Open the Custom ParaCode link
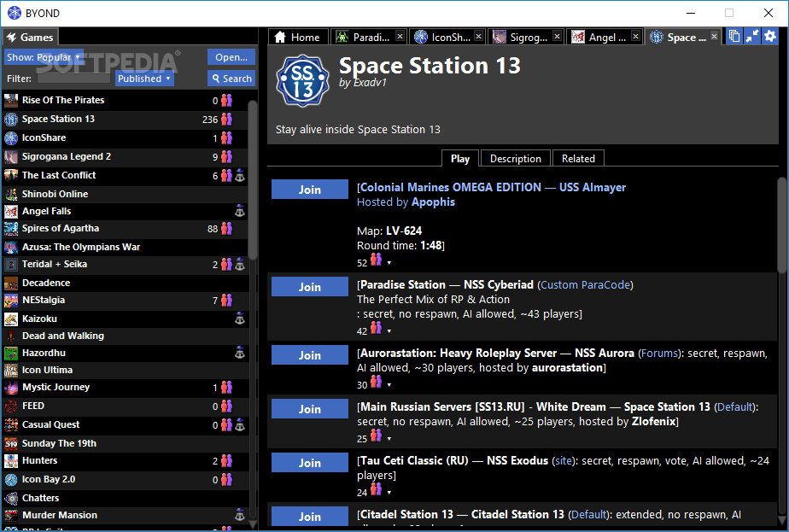Image resolution: width=789 pixels, height=532 pixels. [585, 285]
